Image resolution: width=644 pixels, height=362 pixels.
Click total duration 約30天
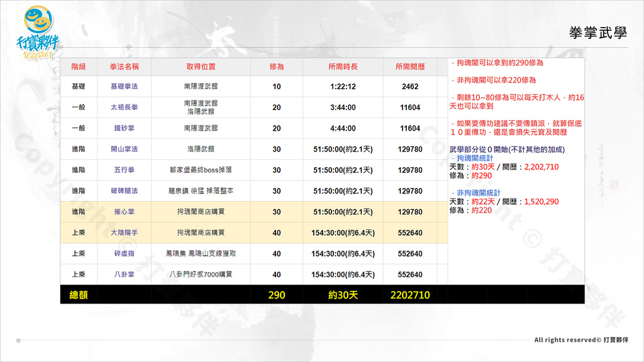tap(343, 295)
